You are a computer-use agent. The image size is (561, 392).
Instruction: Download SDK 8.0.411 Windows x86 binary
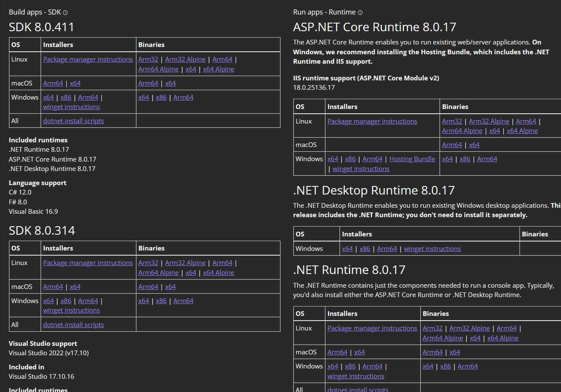pyautogui.click(x=161, y=97)
